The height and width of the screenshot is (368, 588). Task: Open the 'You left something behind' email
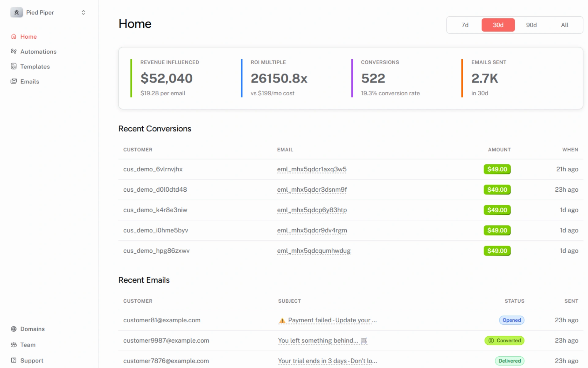318,340
